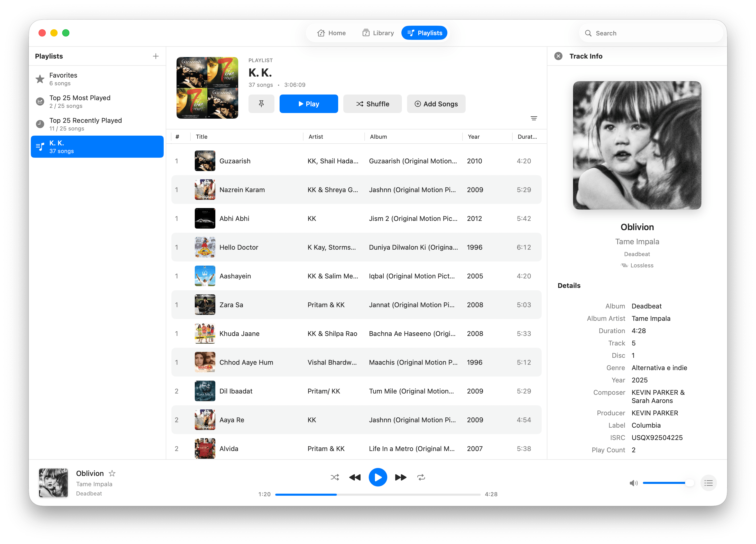
Task: Select the Aaya Re track
Action: coord(356,420)
